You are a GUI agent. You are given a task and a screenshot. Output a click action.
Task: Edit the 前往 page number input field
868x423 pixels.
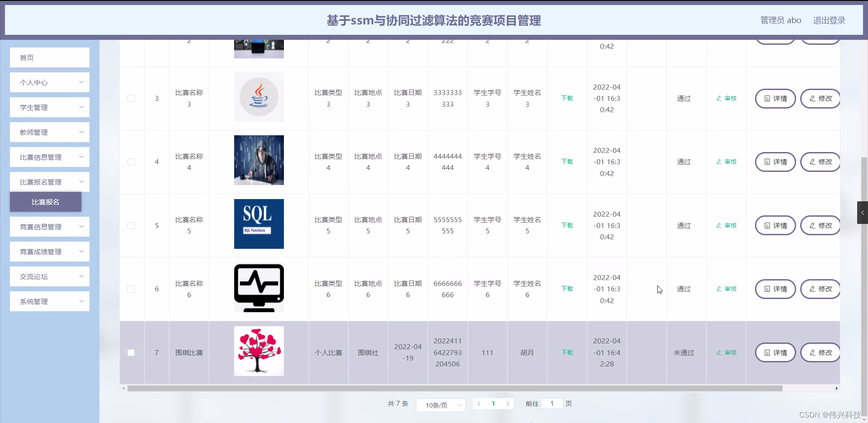click(552, 404)
